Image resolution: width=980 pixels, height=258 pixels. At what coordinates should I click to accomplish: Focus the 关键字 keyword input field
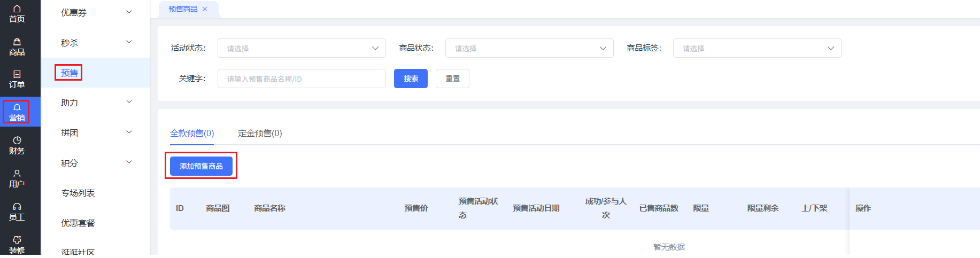pyautogui.click(x=302, y=79)
